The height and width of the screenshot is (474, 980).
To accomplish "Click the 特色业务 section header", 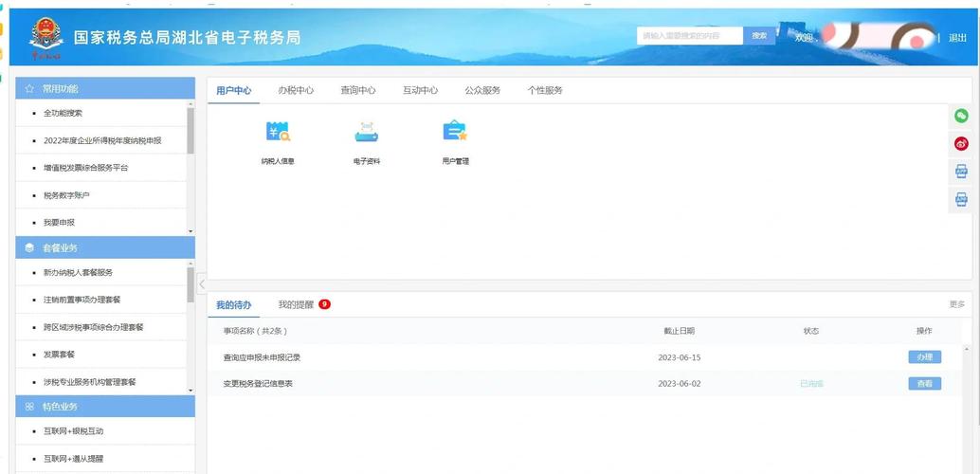I will click(105, 407).
